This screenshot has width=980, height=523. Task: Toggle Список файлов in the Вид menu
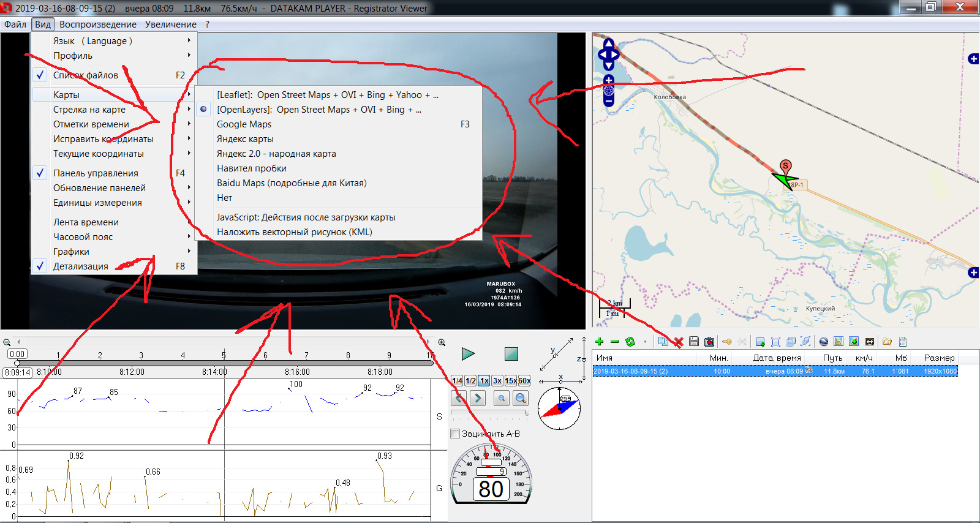click(x=115, y=75)
